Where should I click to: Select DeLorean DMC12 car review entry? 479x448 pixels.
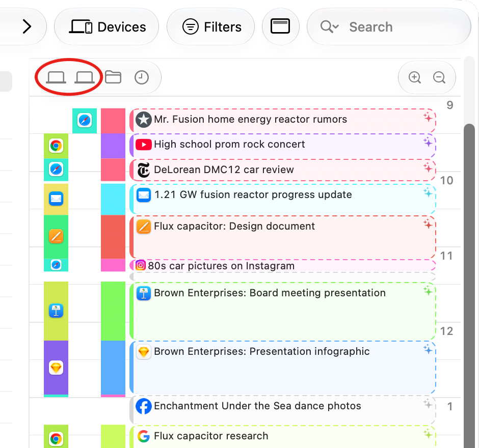point(283,170)
